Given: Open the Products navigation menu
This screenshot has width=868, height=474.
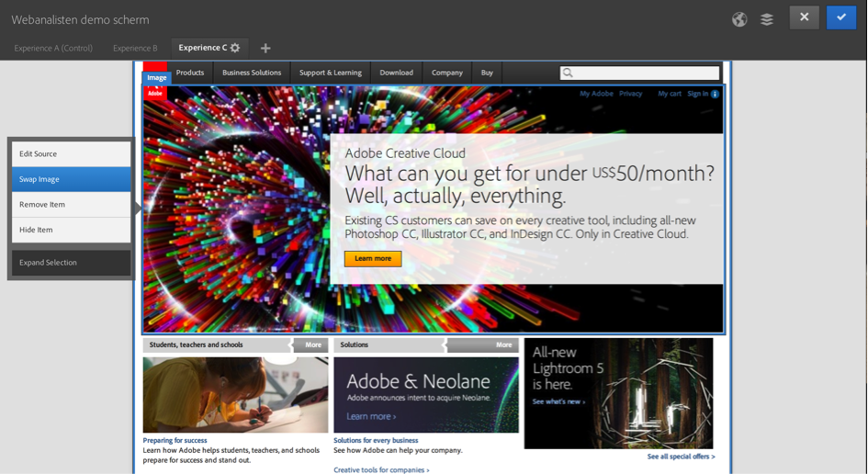Looking at the screenshot, I should tap(190, 73).
